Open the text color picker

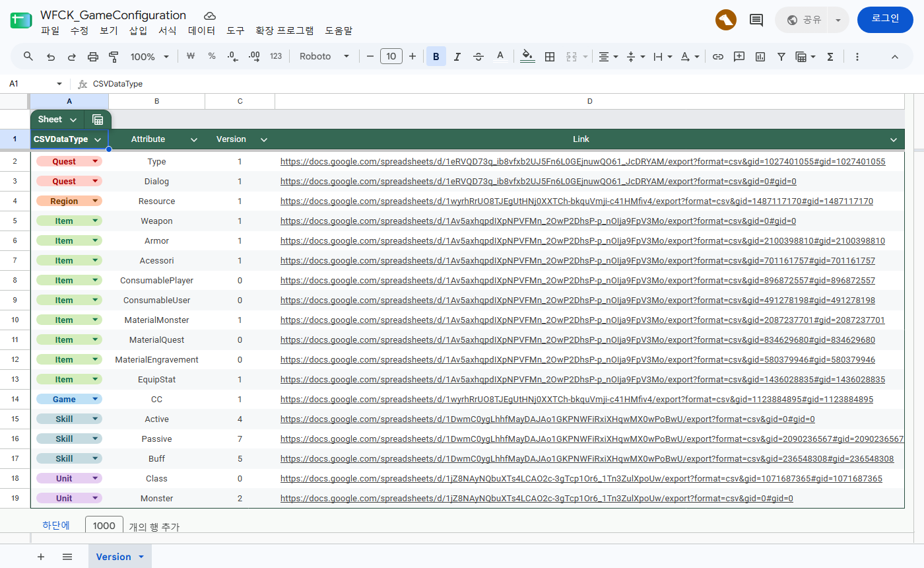[x=500, y=57]
